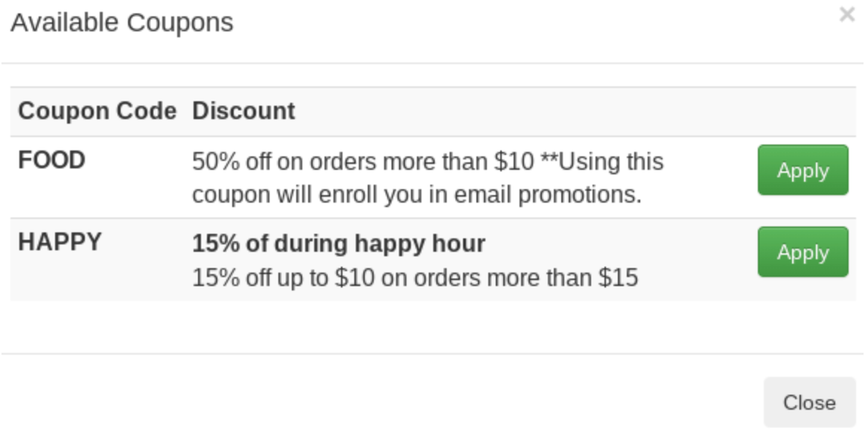Click the table header row
Screen dimensions: 868x435
click(372, 109)
